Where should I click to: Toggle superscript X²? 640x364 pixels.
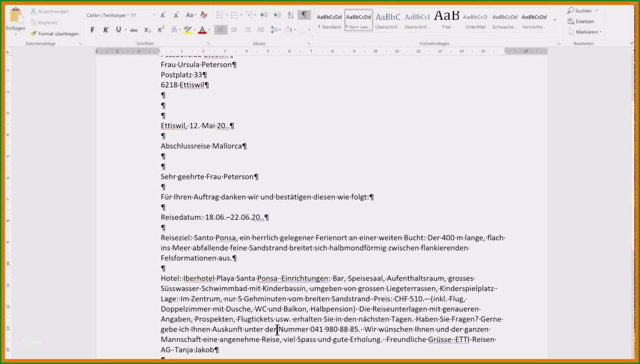(161, 30)
